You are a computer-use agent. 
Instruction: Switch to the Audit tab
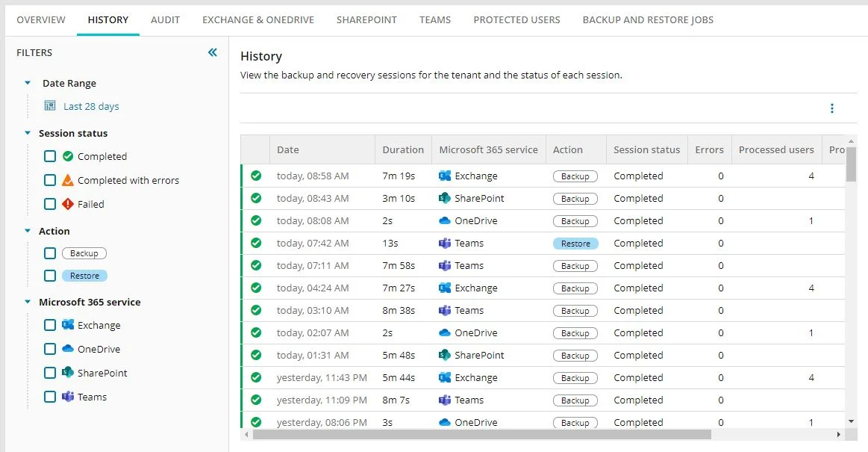(x=165, y=19)
